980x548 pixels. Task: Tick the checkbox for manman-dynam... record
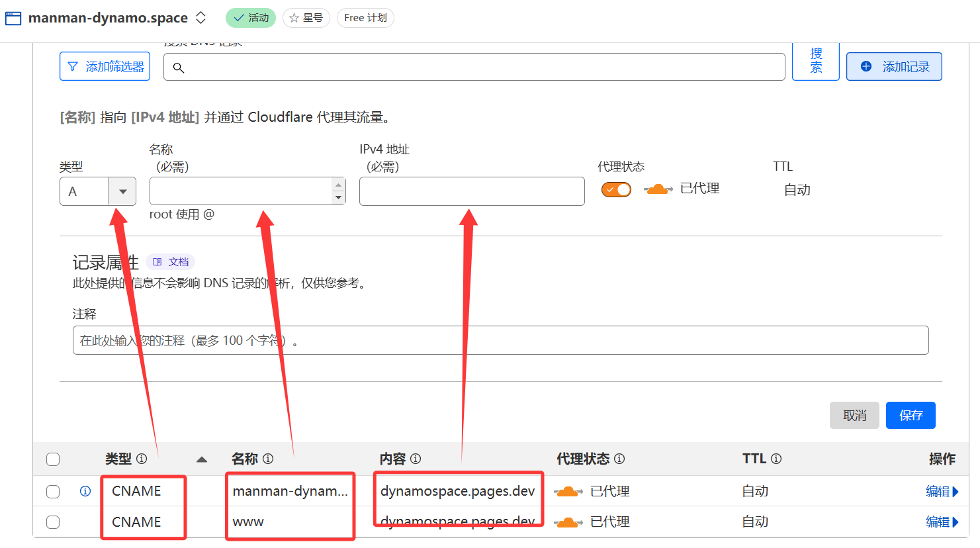pos(53,492)
